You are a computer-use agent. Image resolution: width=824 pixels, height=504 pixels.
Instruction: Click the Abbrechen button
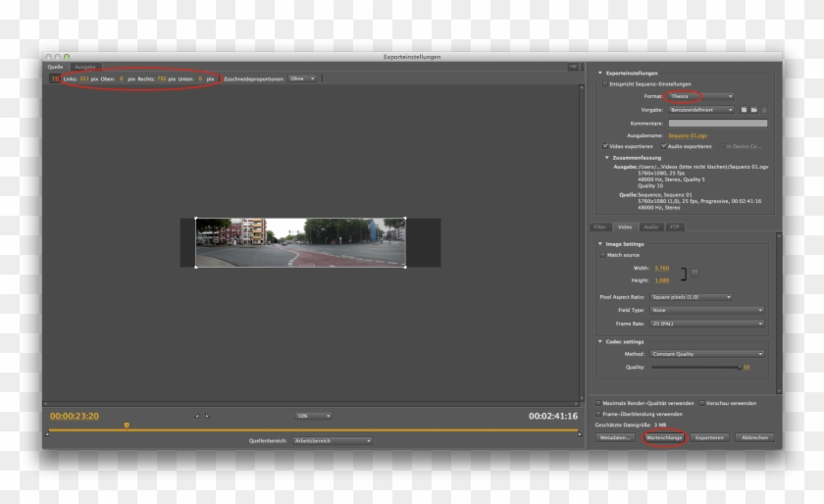(754, 437)
